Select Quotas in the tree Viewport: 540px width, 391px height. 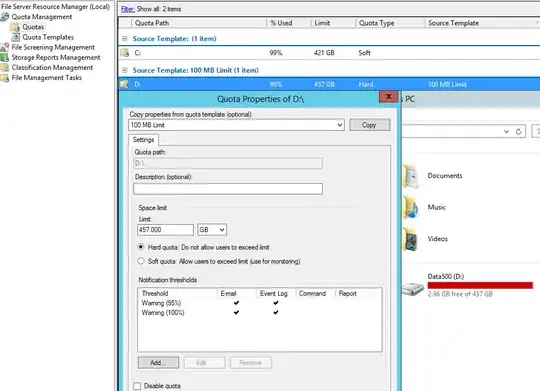[33, 27]
